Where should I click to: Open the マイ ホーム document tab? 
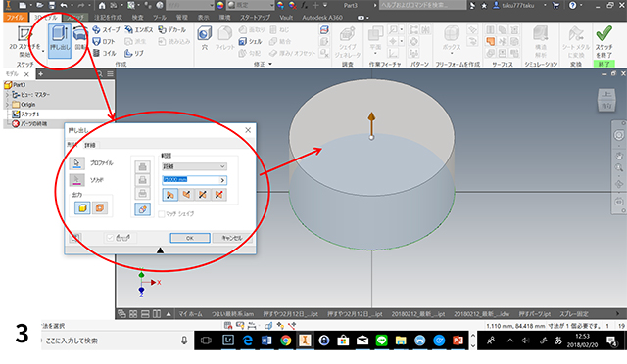point(190,314)
